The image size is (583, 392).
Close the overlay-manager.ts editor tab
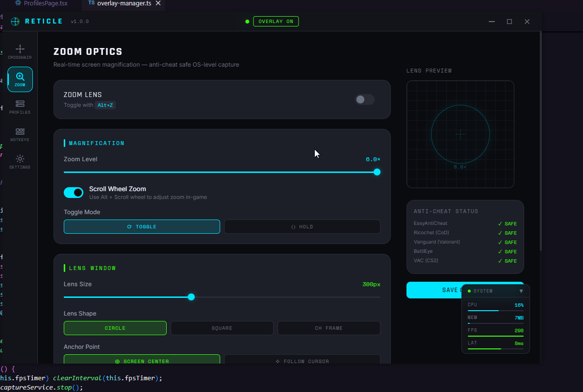(158, 3)
